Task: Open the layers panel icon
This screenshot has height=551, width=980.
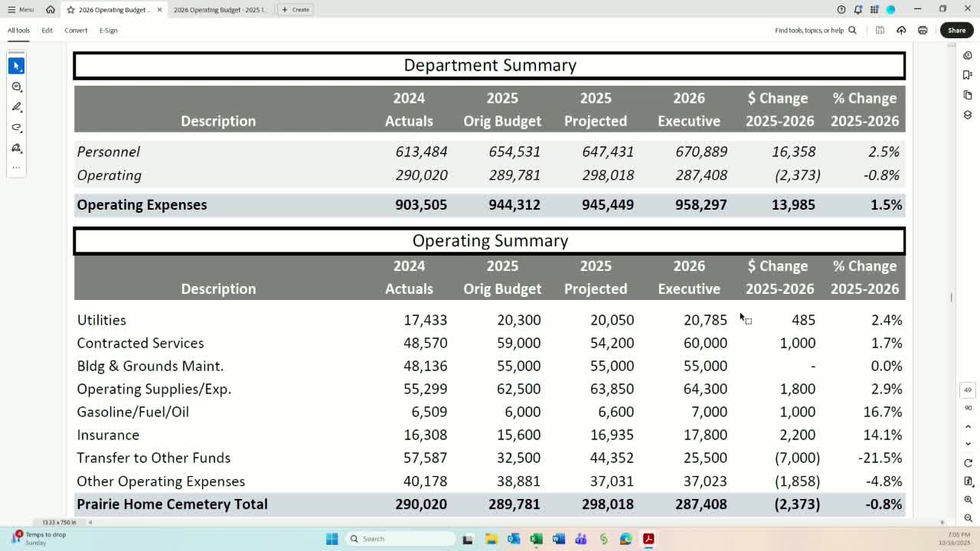Action: 968,115
